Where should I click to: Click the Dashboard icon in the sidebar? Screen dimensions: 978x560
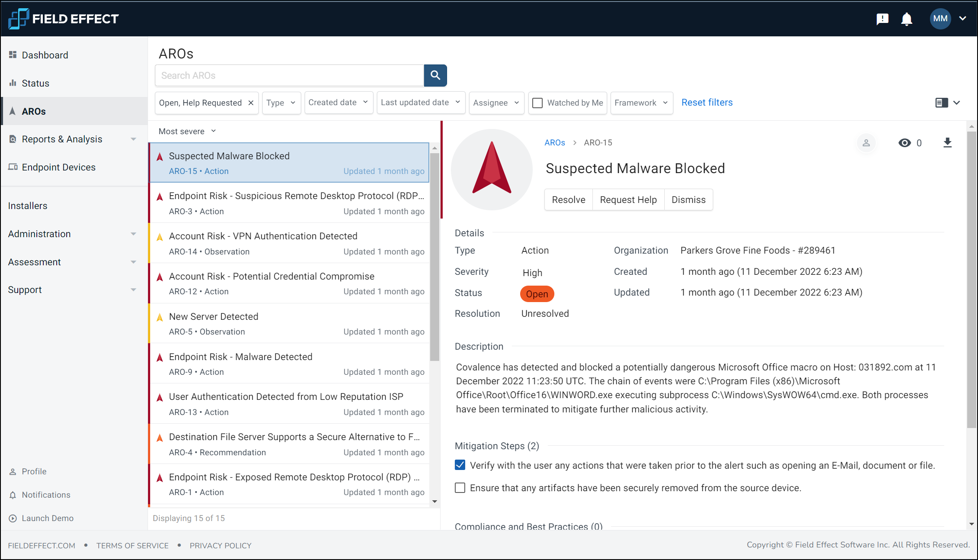(13, 55)
